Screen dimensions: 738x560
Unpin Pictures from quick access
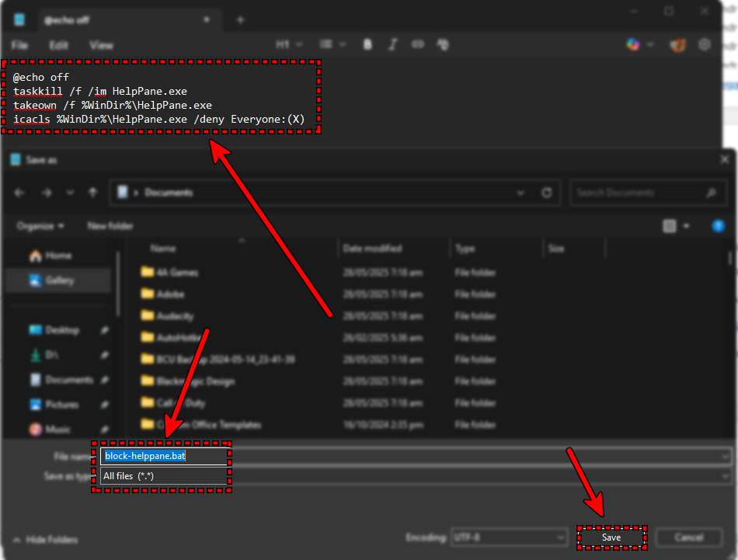point(105,404)
